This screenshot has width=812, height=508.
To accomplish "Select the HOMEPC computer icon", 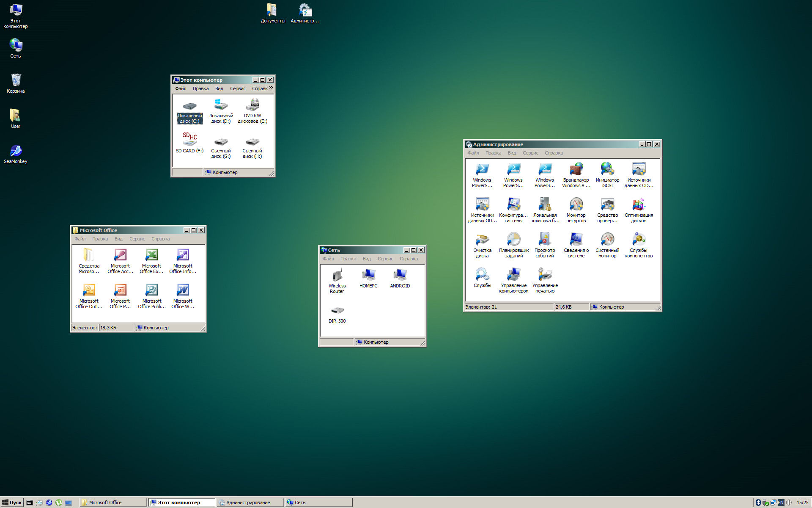I will [368, 275].
